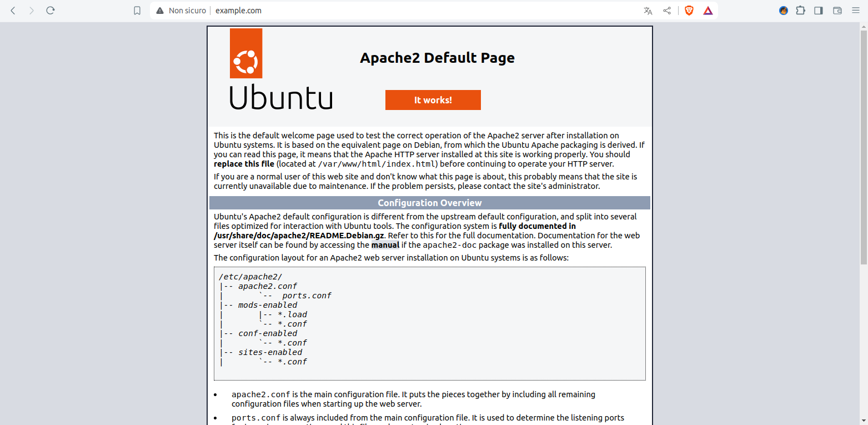Click the *.load tree entry
The width and height of the screenshot is (868, 425).
pyautogui.click(x=292, y=314)
